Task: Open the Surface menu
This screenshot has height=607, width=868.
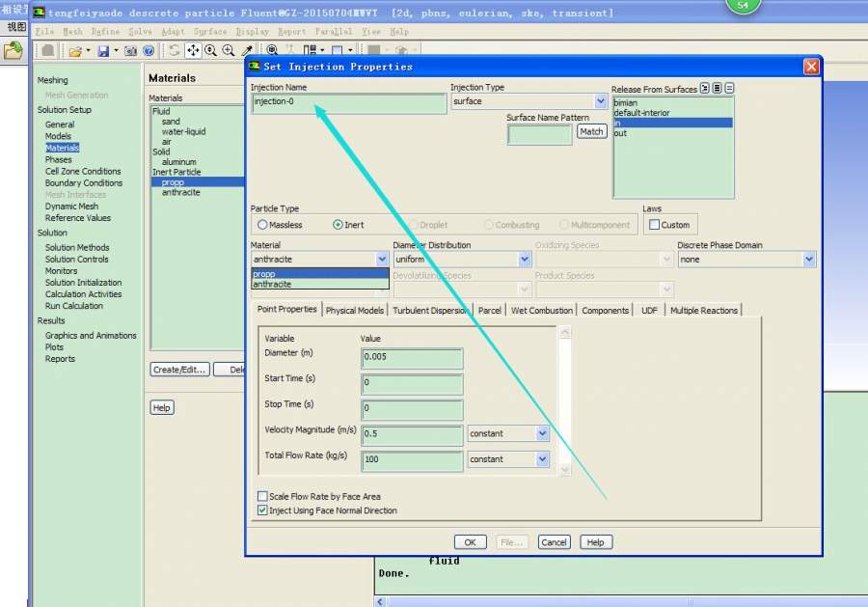Action: click(210, 32)
